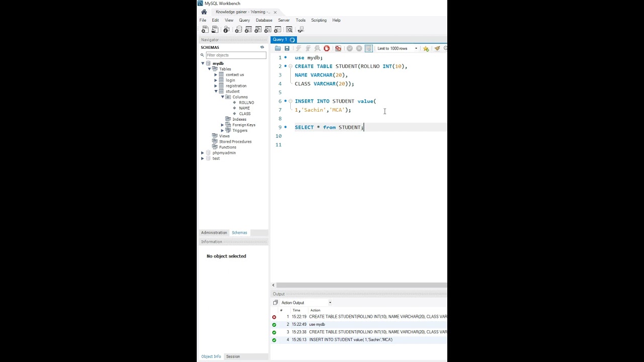Create a new function icon
Viewport: 644px width, 362px height.
point(277,30)
